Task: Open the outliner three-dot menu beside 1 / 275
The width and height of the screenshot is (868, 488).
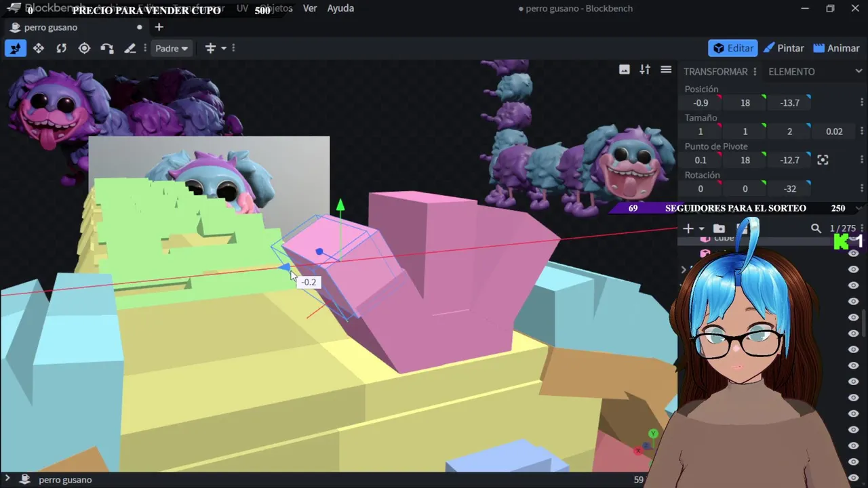Action: (862, 228)
